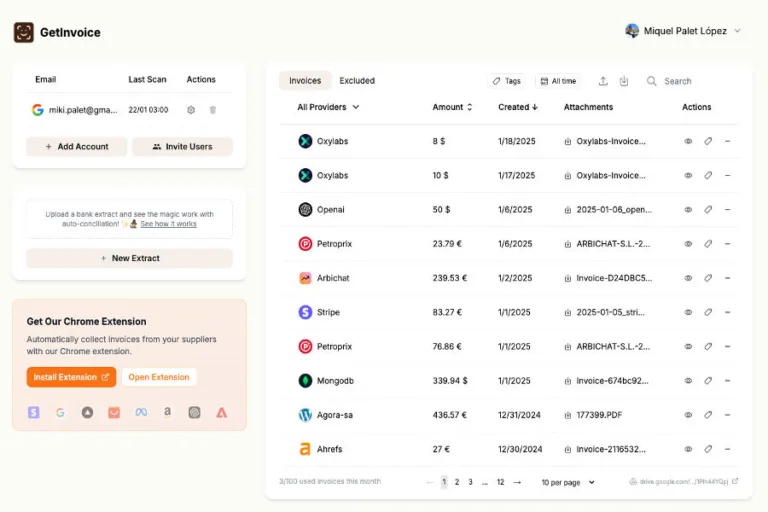View the Oxylabs 10 $ invoice

[688, 175]
